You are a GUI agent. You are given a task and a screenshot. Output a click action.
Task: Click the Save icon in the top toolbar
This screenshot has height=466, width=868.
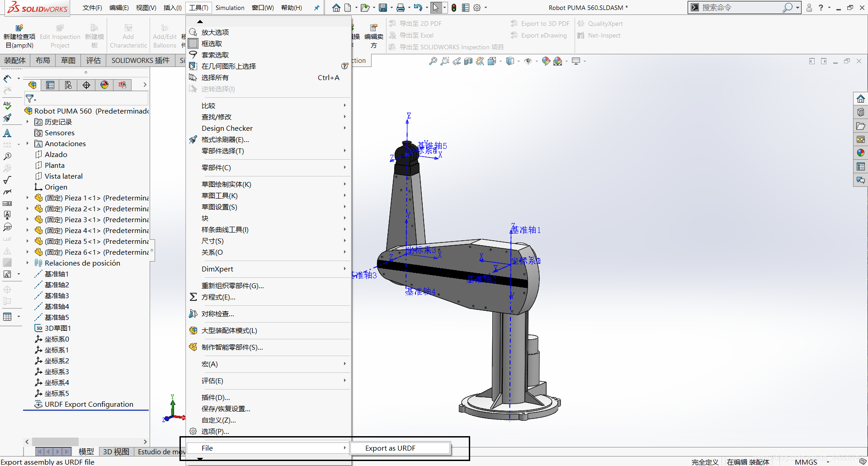pos(383,8)
